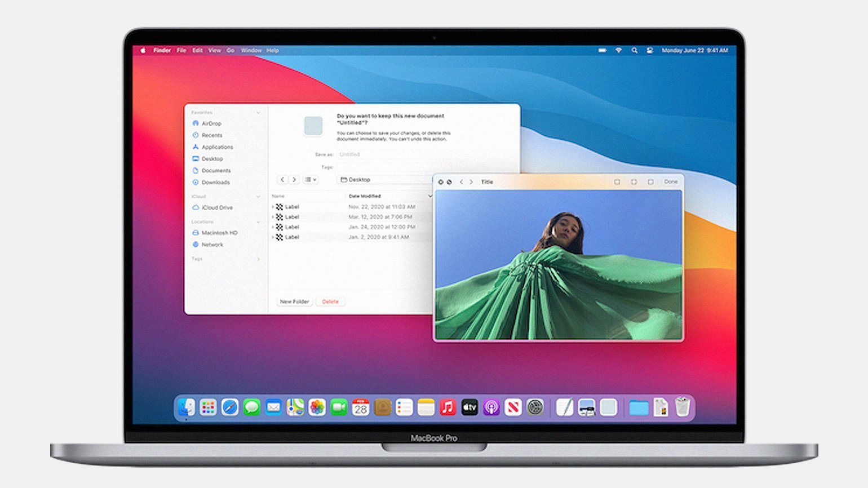Click the Wi-Fi status icon

click(618, 51)
